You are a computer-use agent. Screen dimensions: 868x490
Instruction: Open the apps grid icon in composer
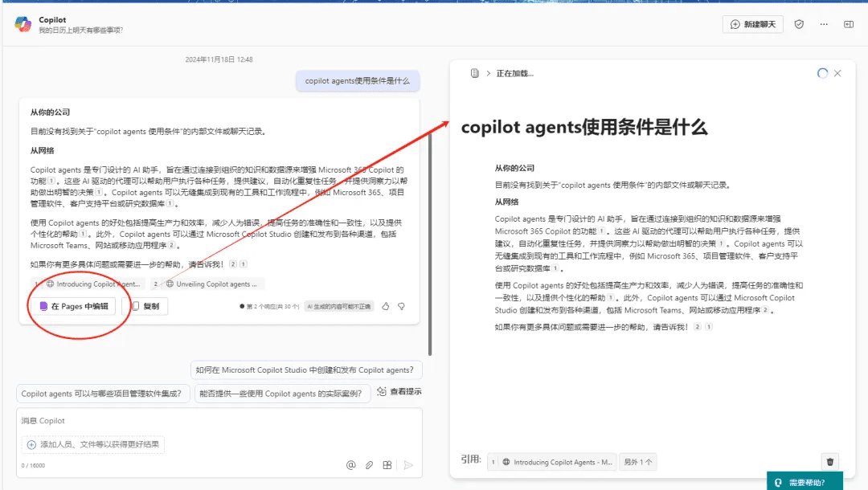coord(387,465)
